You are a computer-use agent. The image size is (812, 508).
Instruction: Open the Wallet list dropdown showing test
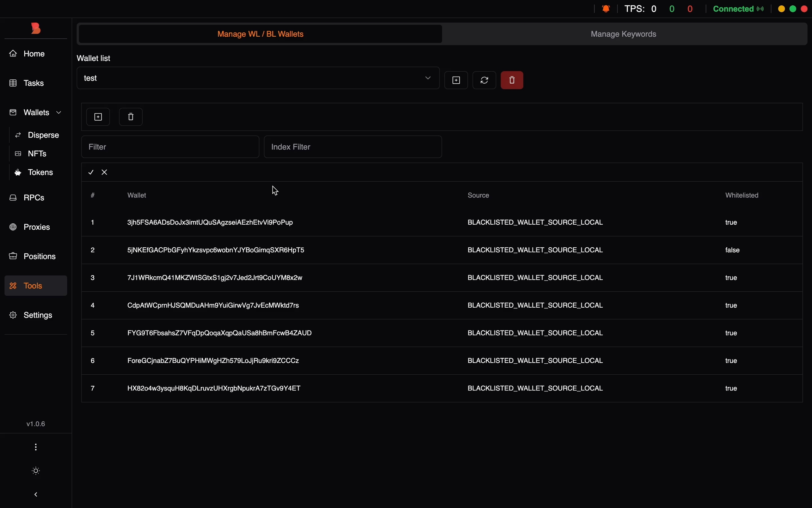click(258, 78)
